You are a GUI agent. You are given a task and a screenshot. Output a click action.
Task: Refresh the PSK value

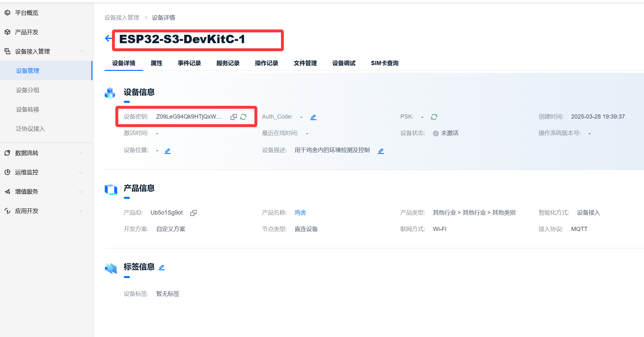[434, 117]
